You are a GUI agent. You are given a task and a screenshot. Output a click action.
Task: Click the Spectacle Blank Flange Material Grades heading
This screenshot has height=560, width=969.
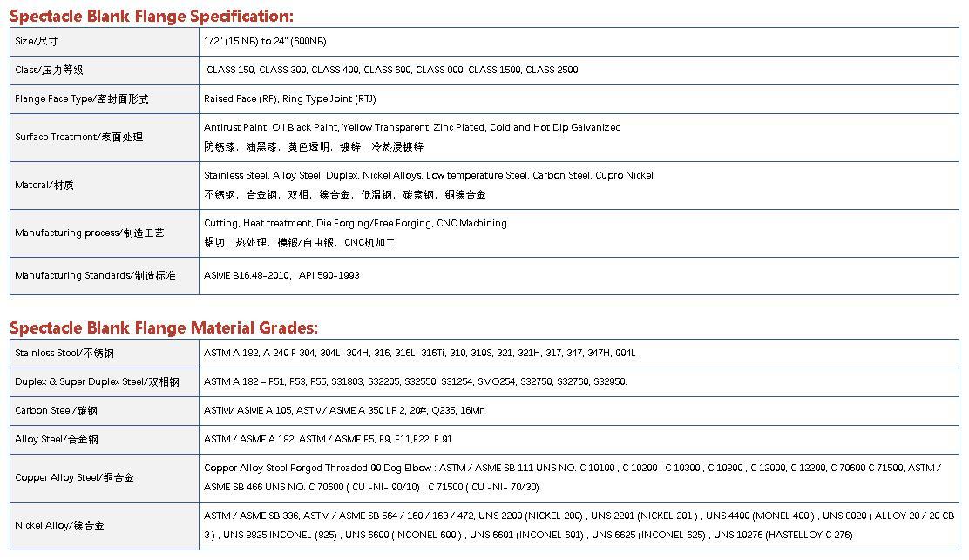click(164, 327)
